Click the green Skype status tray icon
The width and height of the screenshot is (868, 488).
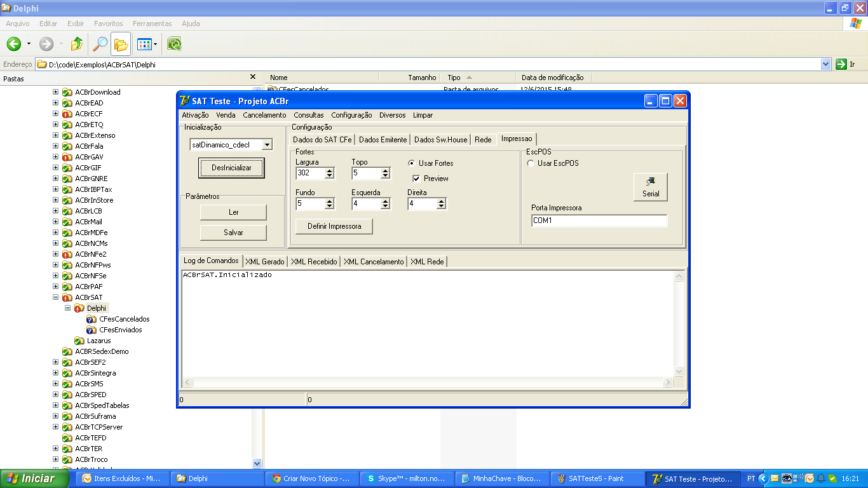(x=832, y=478)
